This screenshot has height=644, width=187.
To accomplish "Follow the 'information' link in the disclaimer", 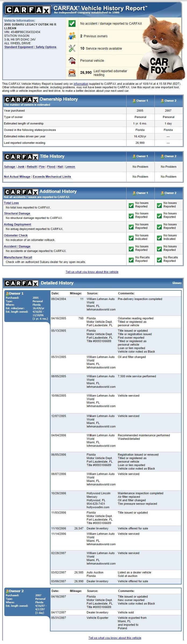I will 81,84.
